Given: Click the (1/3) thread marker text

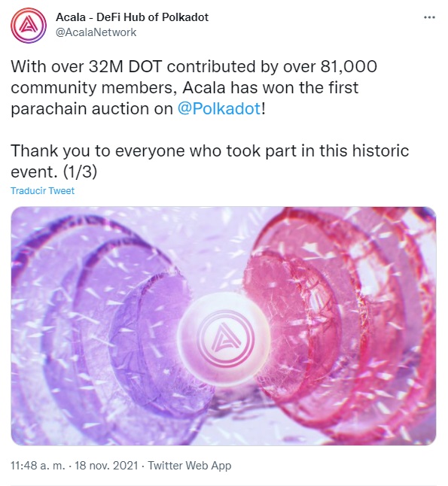Looking at the screenshot, I should [80, 172].
